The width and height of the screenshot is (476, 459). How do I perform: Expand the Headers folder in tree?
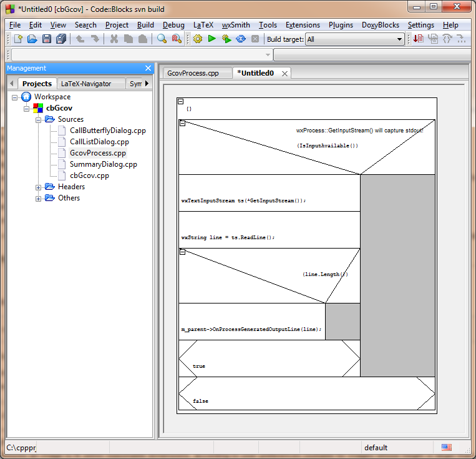point(39,187)
